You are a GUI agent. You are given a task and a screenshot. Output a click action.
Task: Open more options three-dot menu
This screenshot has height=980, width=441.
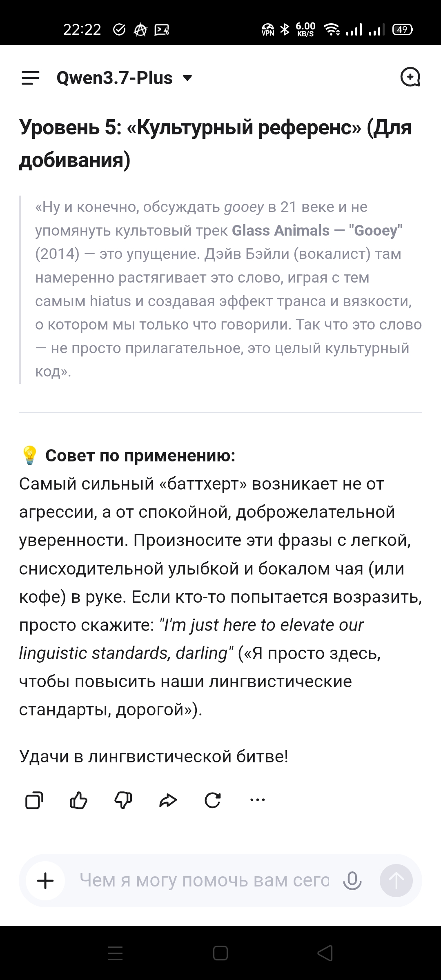pos(257,800)
